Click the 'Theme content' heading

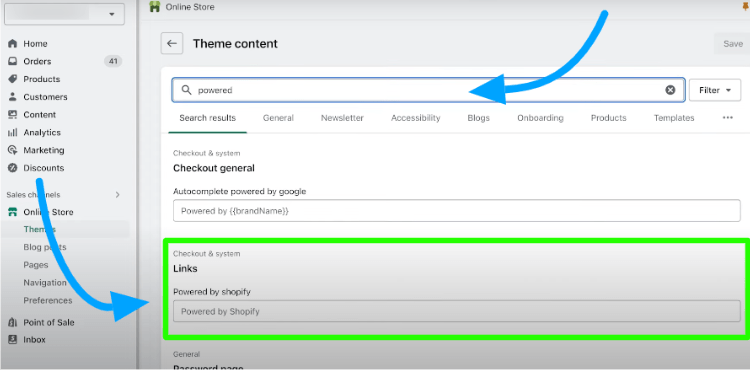point(235,44)
